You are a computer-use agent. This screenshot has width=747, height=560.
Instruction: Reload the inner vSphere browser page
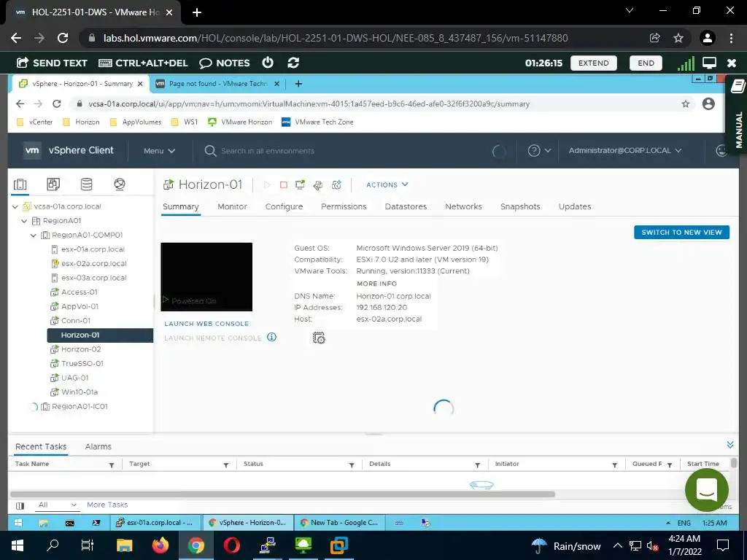(x=57, y=104)
